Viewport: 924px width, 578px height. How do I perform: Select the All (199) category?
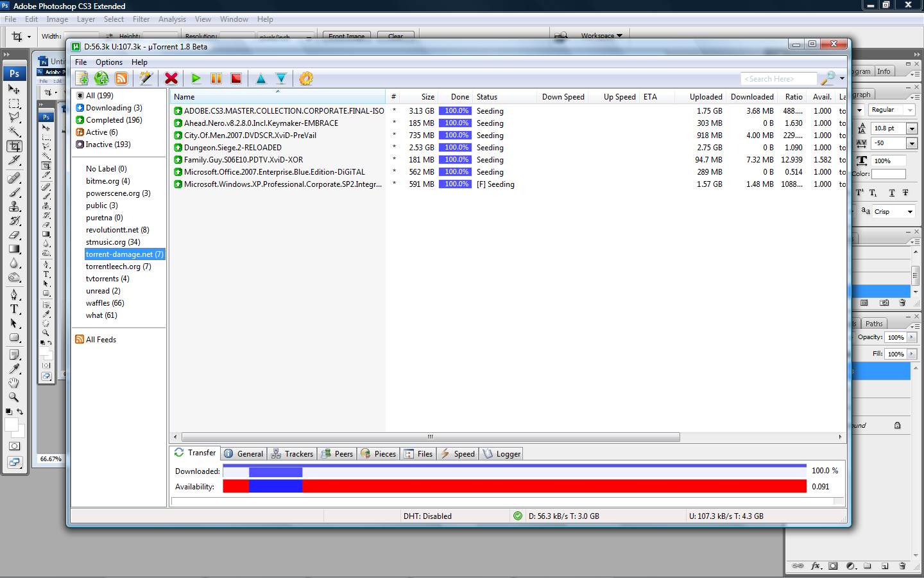(95, 96)
